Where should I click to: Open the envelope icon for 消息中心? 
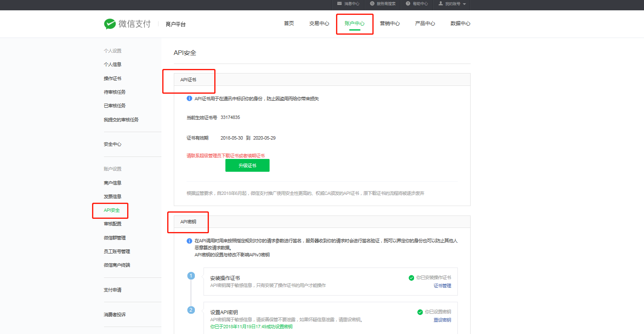(339, 4)
